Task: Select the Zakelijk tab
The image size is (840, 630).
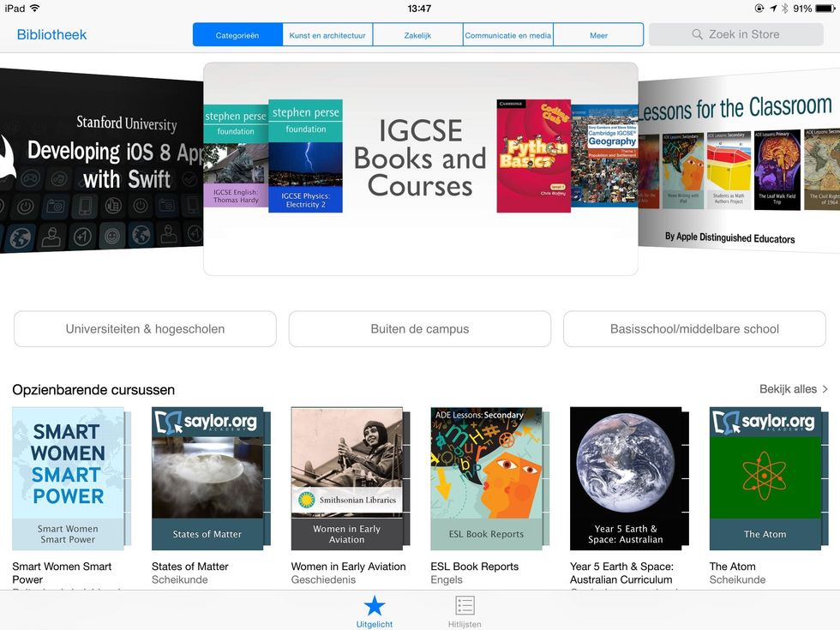Action: 417,34
